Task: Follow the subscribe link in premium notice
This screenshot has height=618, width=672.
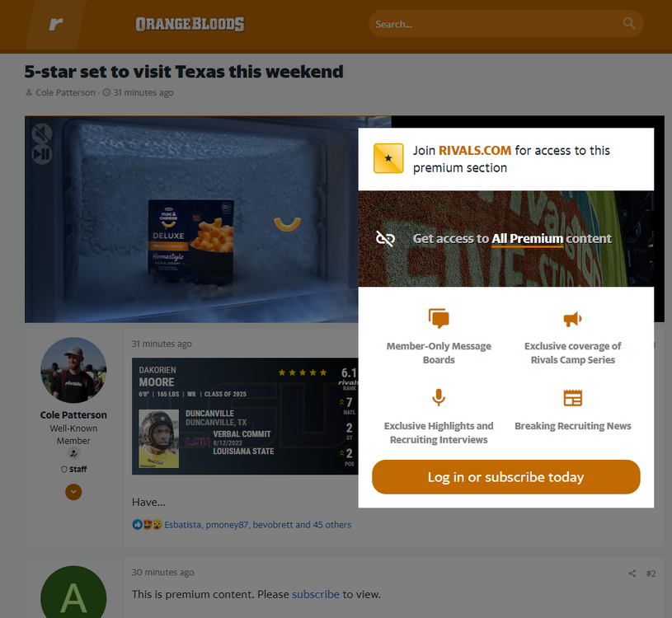Action: tap(316, 594)
